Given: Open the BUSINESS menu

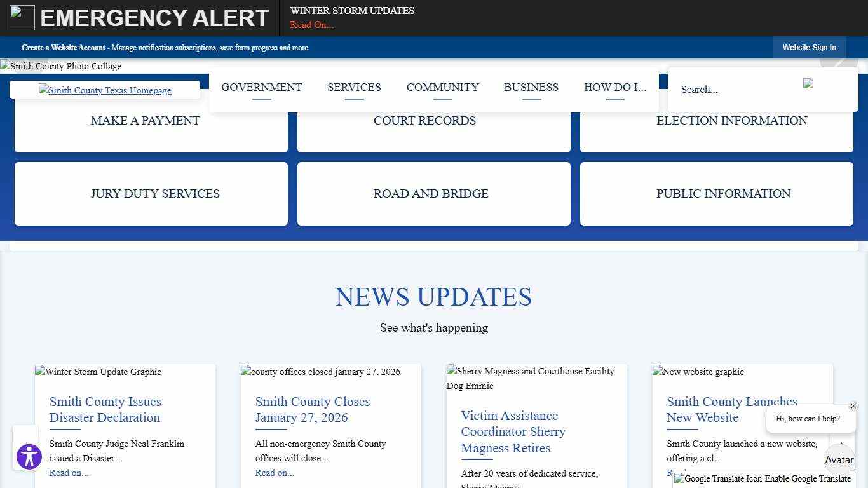Looking at the screenshot, I should coord(531,87).
